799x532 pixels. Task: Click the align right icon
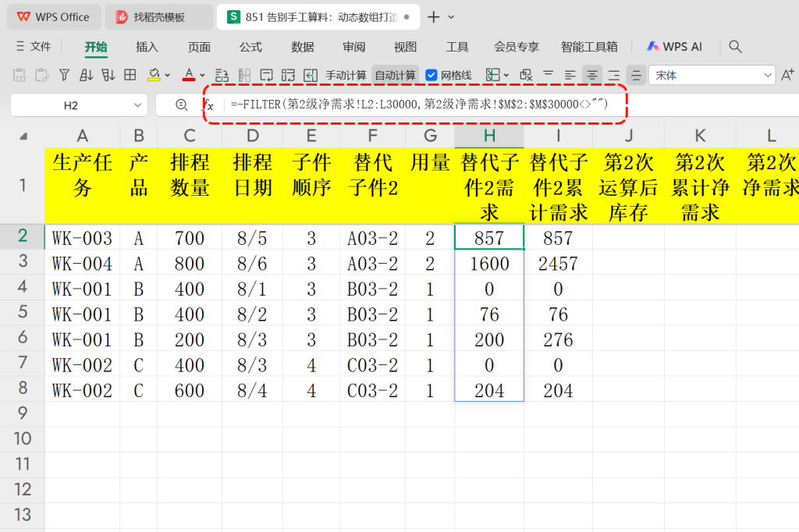614,76
